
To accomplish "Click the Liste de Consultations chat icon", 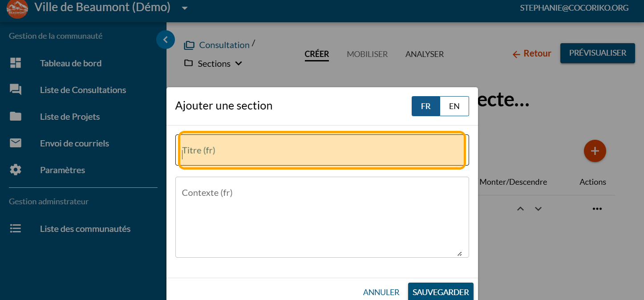I will [x=16, y=90].
